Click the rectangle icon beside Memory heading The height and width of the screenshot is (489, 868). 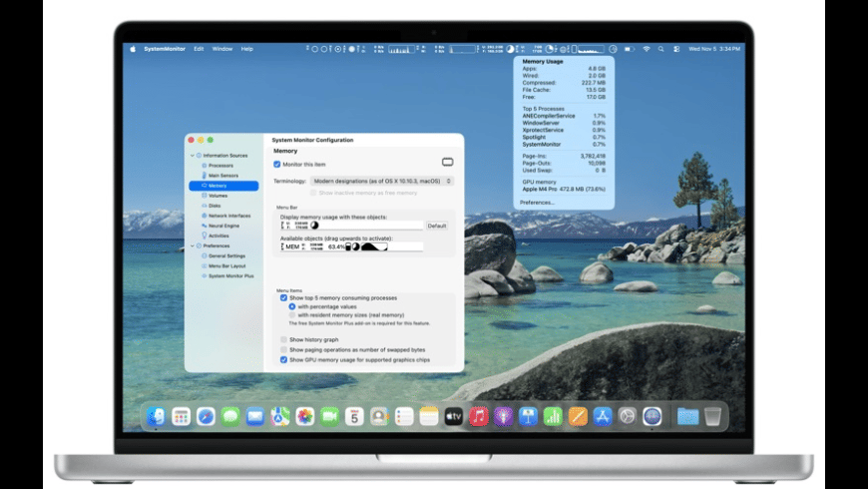(447, 162)
